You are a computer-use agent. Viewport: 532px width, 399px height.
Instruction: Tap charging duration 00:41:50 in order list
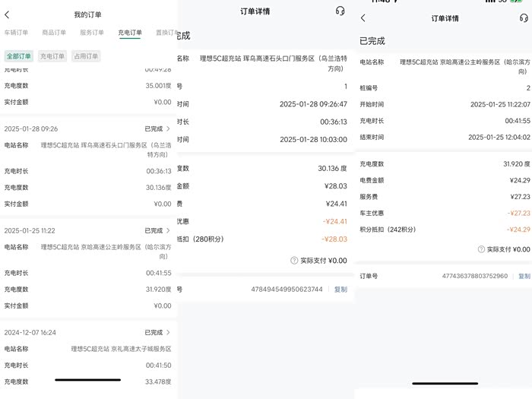[159, 366]
